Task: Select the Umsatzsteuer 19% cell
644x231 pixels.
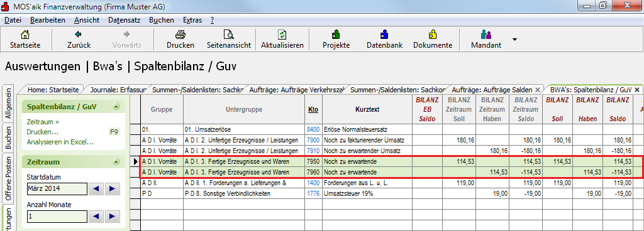Action: [x=367, y=193]
